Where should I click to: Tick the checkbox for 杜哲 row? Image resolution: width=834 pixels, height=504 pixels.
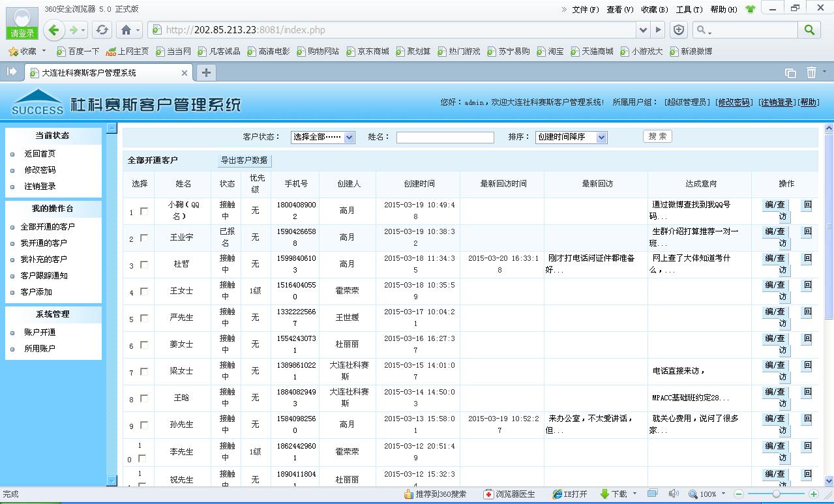click(x=144, y=265)
